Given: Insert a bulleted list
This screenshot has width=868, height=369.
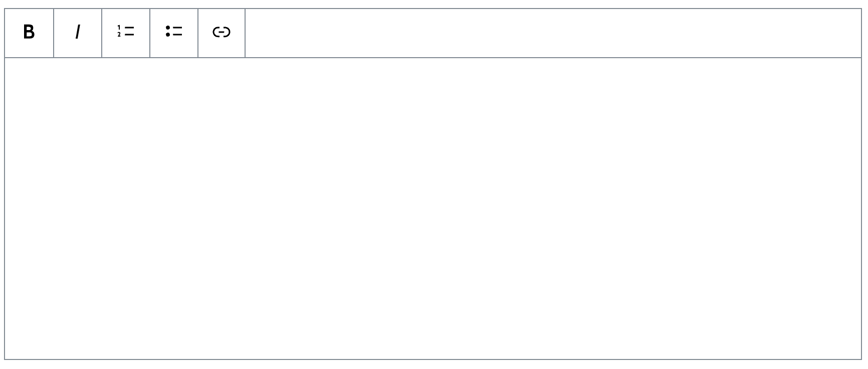Looking at the screenshot, I should (x=174, y=33).
